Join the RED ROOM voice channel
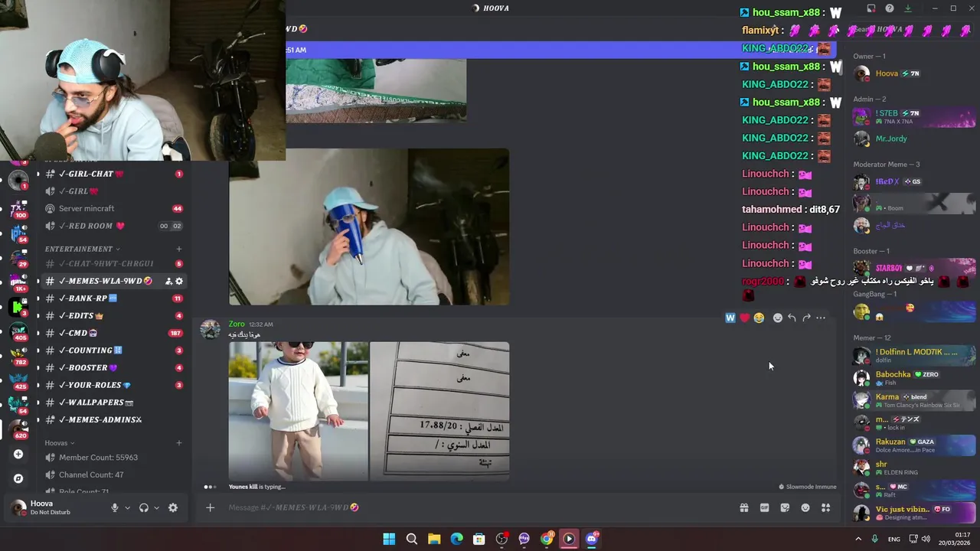The width and height of the screenshot is (980, 551). tap(113, 226)
